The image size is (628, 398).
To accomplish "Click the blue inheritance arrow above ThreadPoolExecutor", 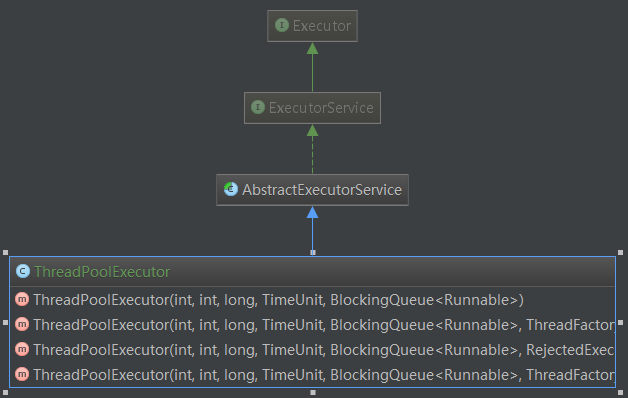I will tap(312, 231).
